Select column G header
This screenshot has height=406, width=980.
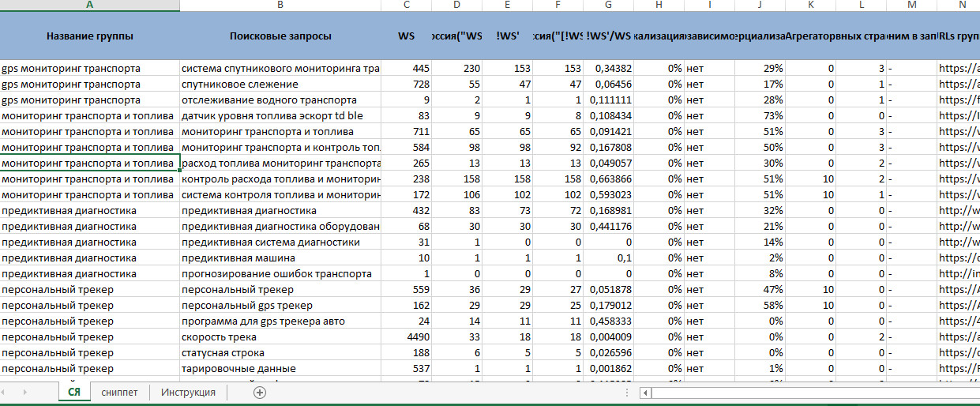(609, 6)
